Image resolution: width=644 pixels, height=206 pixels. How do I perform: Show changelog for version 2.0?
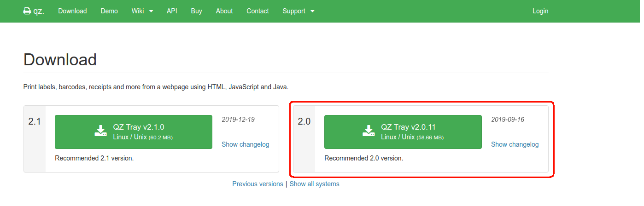pyautogui.click(x=515, y=144)
